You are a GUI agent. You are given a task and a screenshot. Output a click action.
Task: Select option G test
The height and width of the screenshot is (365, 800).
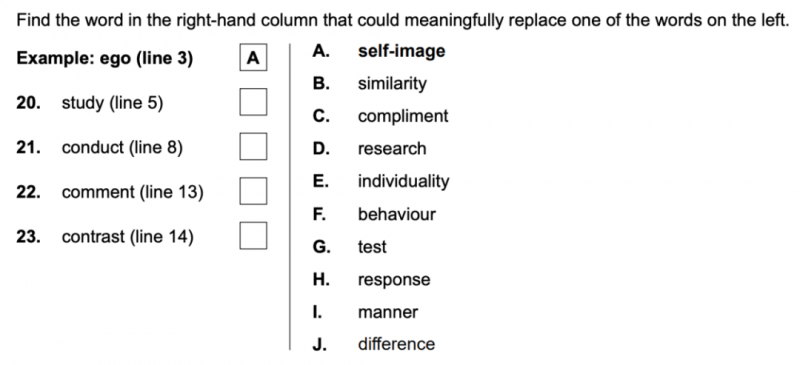[350, 247]
